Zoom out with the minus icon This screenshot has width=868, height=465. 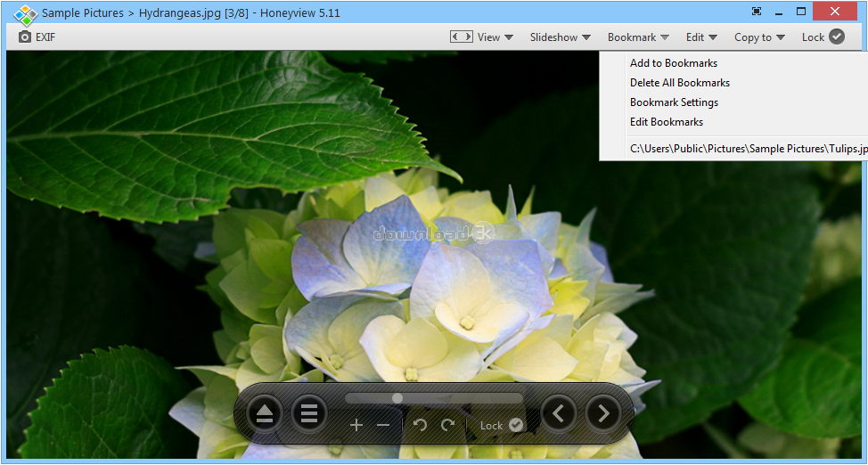click(383, 425)
